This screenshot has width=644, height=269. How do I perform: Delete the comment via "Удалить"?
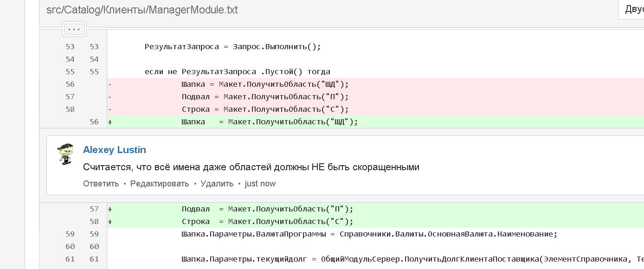(218, 184)
